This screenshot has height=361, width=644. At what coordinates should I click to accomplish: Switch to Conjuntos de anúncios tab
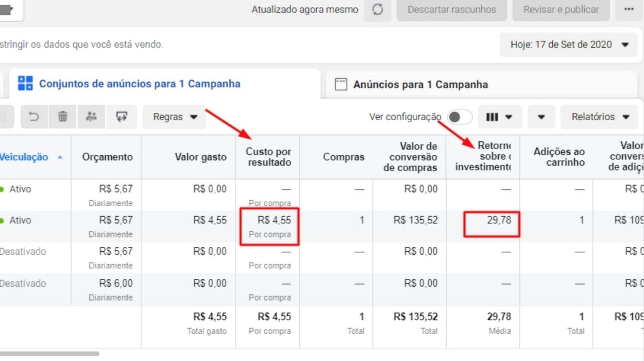[139, 84]
